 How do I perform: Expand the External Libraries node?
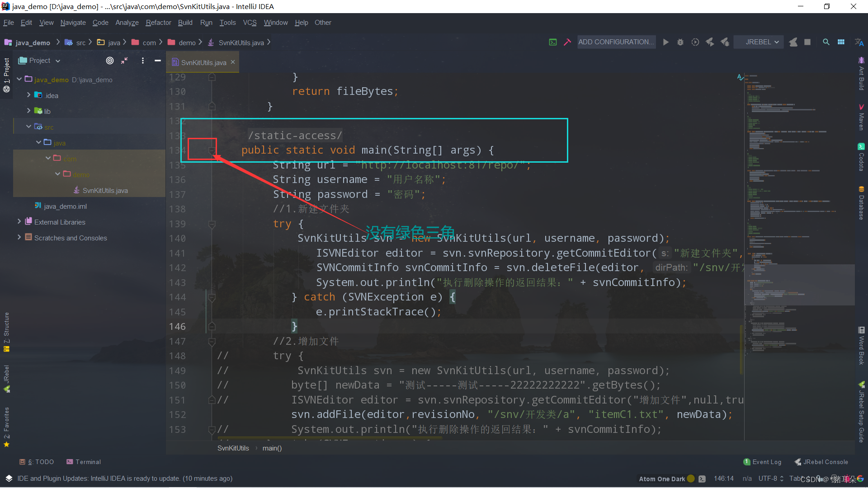click(x=19, y=222)
